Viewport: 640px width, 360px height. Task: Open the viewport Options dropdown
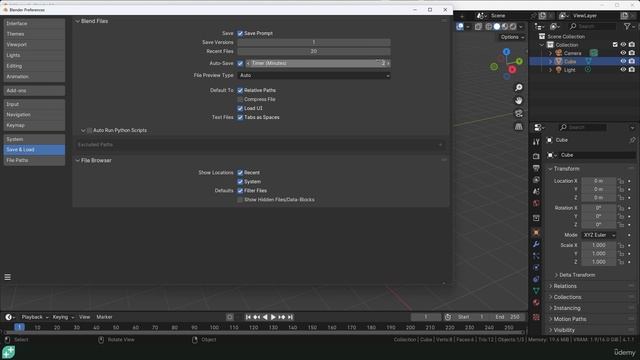pyautogui.click(x=512, y=37)
